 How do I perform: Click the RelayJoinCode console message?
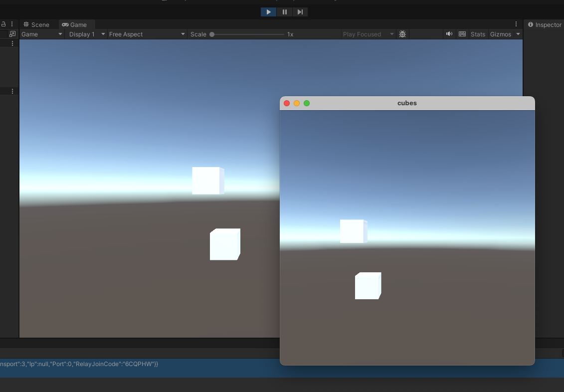click(80, 364)
